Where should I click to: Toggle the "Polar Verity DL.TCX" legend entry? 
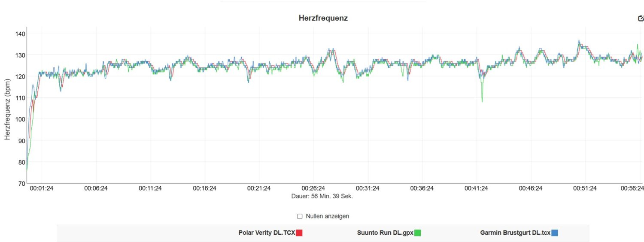coord(267,233)
